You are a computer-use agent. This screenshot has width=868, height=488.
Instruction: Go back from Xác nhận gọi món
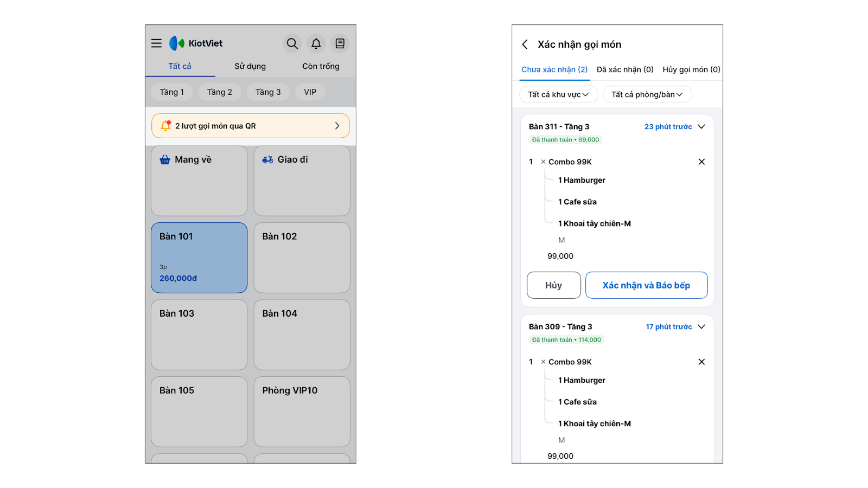click(x=525, y=44)
